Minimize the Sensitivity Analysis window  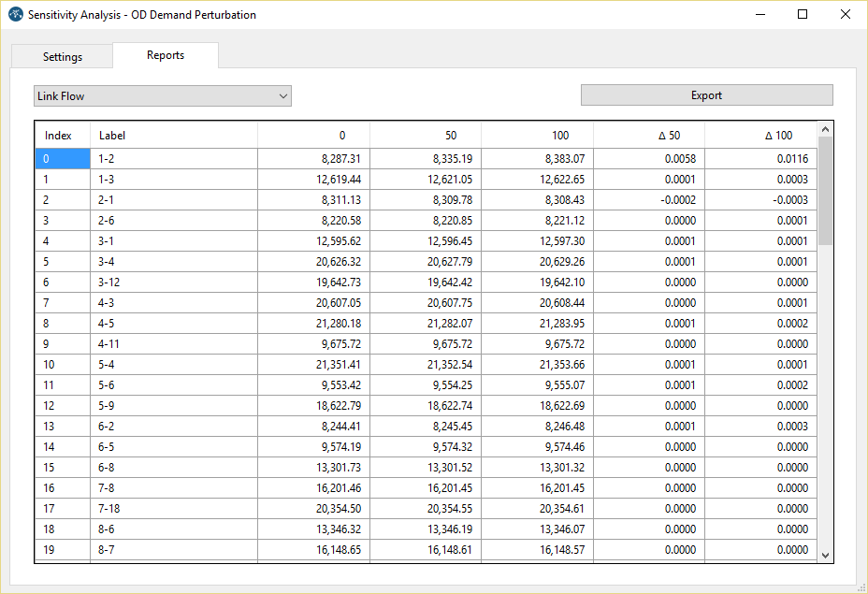click(759, 15)
